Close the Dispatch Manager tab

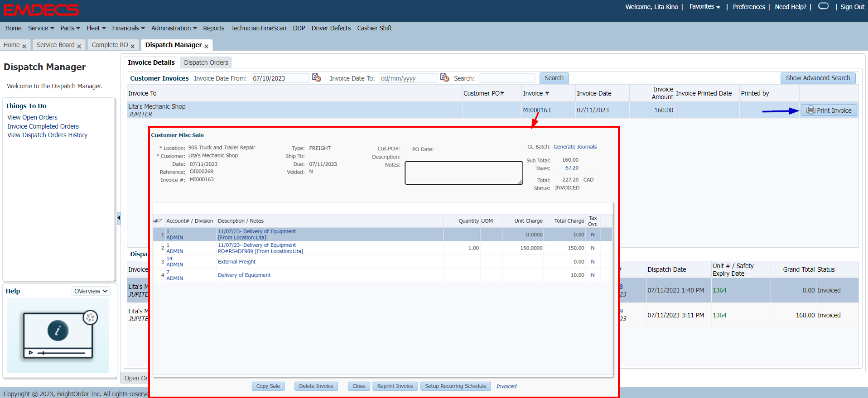[x=206, y=46]
